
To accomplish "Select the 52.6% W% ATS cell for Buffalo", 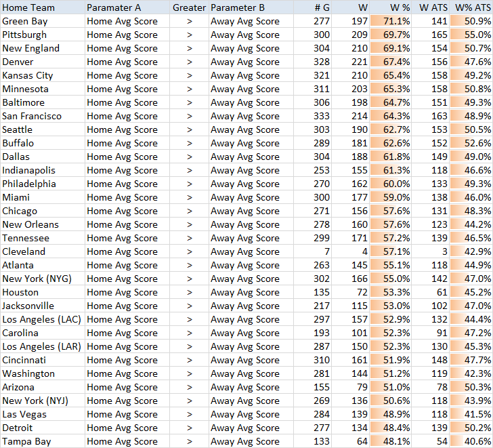I will click(471, 143).
